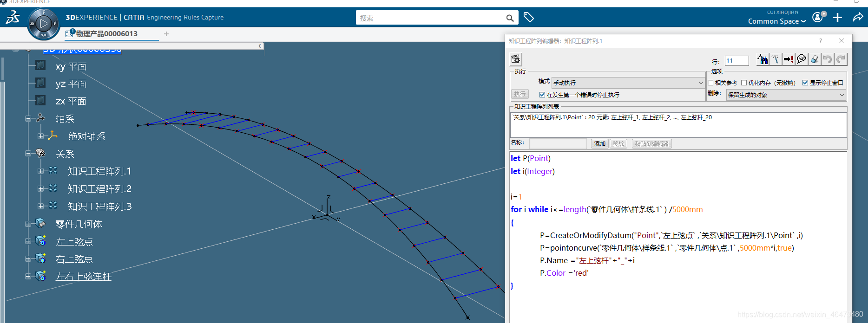Screen dimensions: 868x323
Task: Uncheck the 显示停止窗口 checkbox
Action: tap(805, 83)
